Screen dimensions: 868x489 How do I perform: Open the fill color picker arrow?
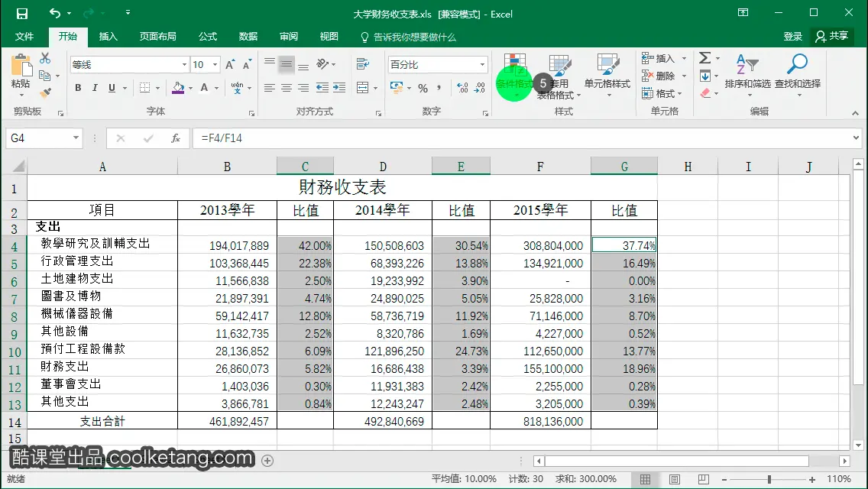190,88
